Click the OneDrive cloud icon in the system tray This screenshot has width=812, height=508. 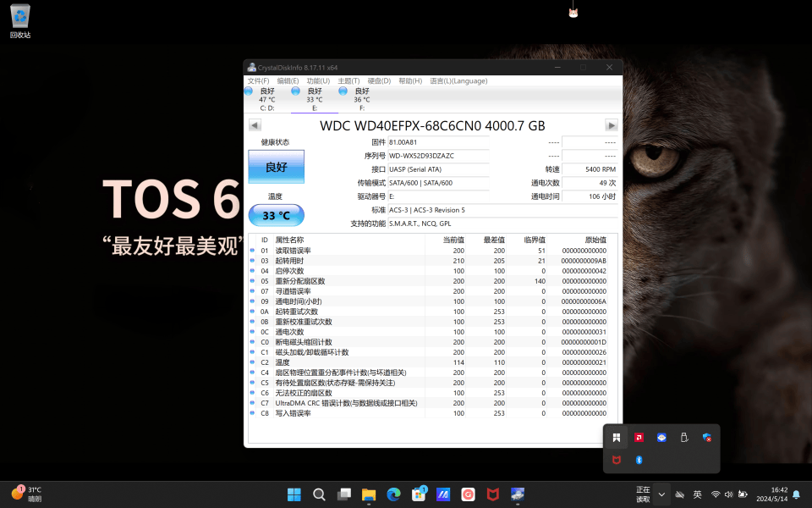(x=680, y=494)
